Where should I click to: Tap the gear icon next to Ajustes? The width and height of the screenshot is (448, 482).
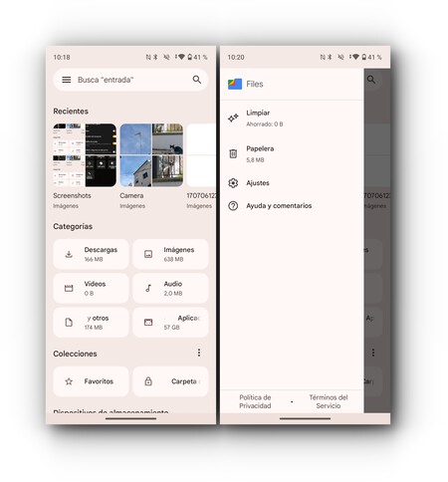[x=233, y=183]
